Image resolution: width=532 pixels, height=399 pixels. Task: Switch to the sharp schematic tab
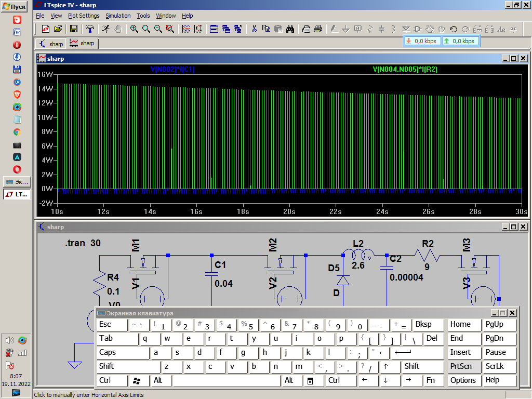[x=51, y=44]
